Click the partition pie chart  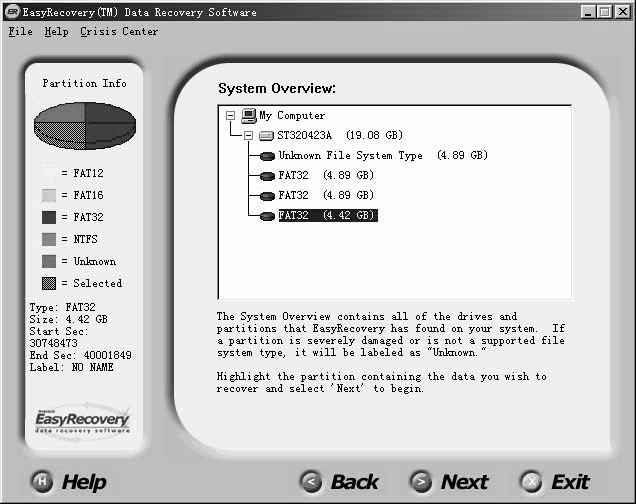[x=84, y=125]
